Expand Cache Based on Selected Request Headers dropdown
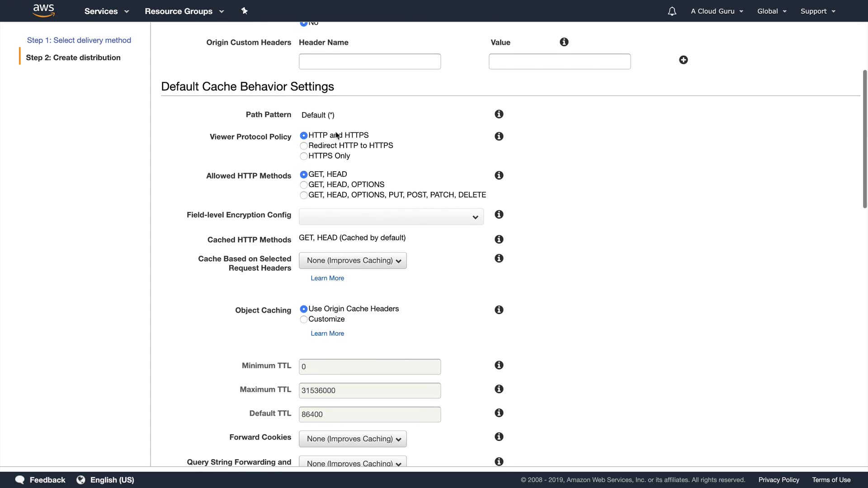Image resolution: width=868 pixels, height=488 pixels. click(353, 261)
